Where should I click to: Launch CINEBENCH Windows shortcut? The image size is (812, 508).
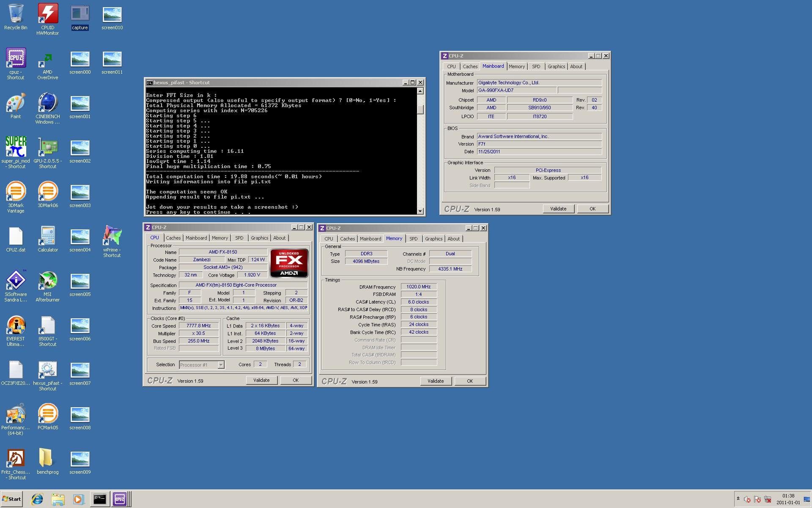pos(48,108)
